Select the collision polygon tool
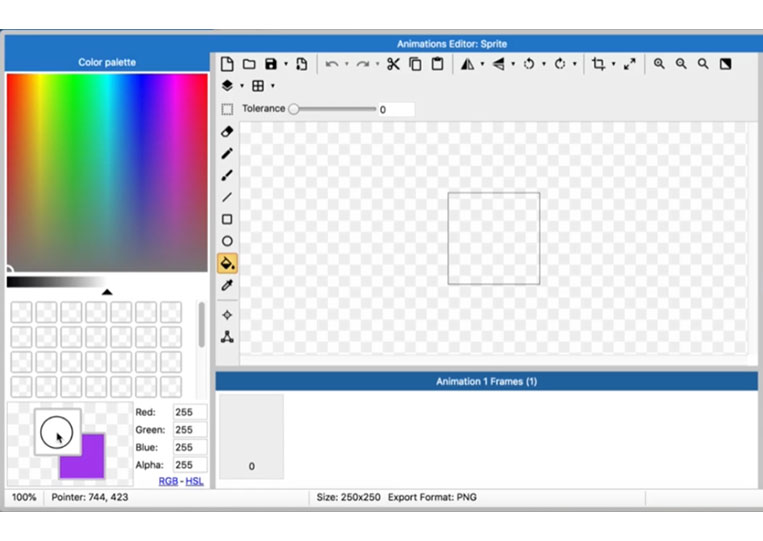The image size is (763, 541). click(x=227, y=337)
